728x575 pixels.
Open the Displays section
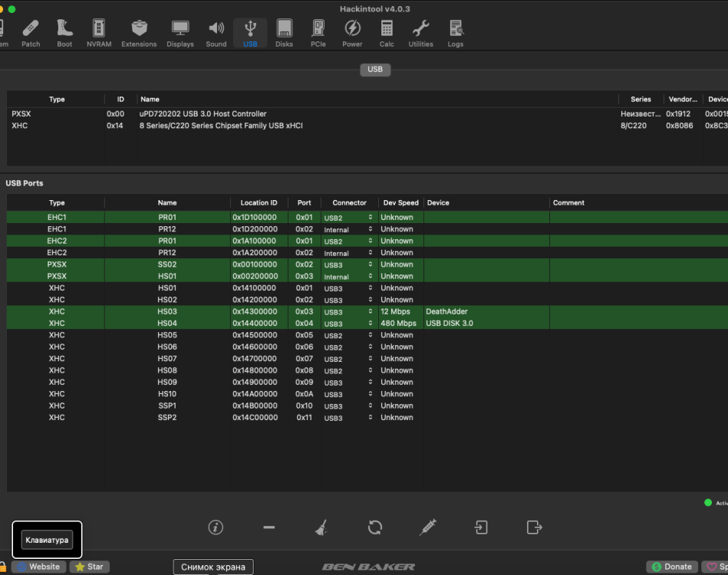pos(180,34)
